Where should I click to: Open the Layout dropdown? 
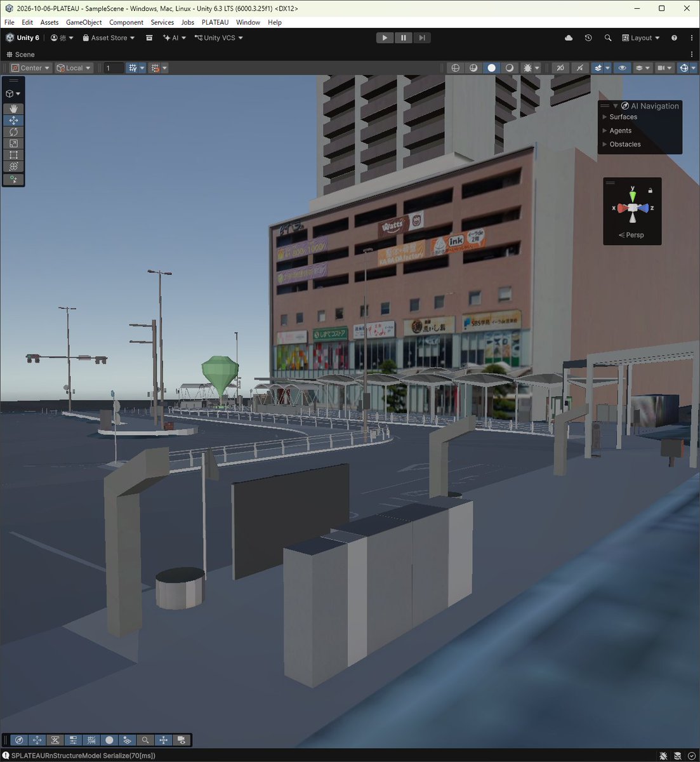(641, 38)
